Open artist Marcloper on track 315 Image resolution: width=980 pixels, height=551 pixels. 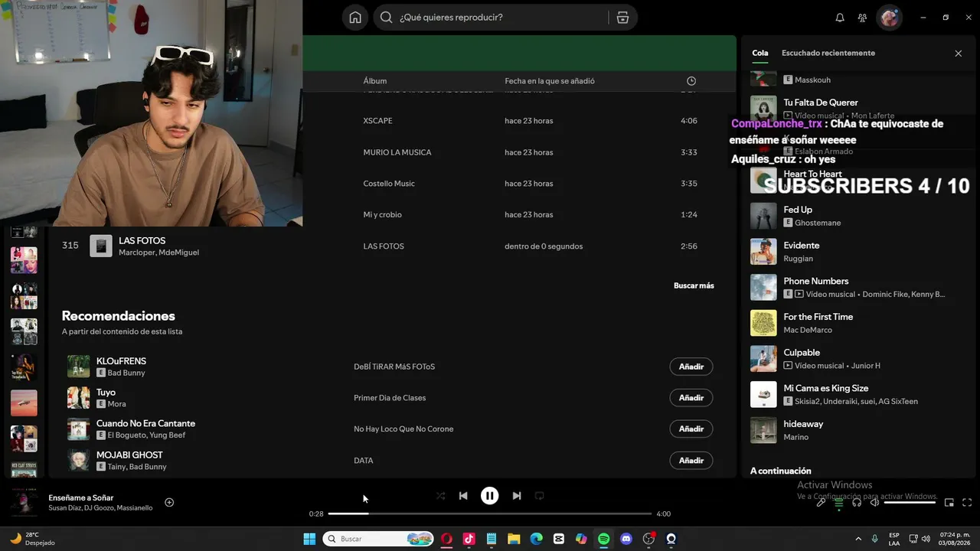click(136, 253)
